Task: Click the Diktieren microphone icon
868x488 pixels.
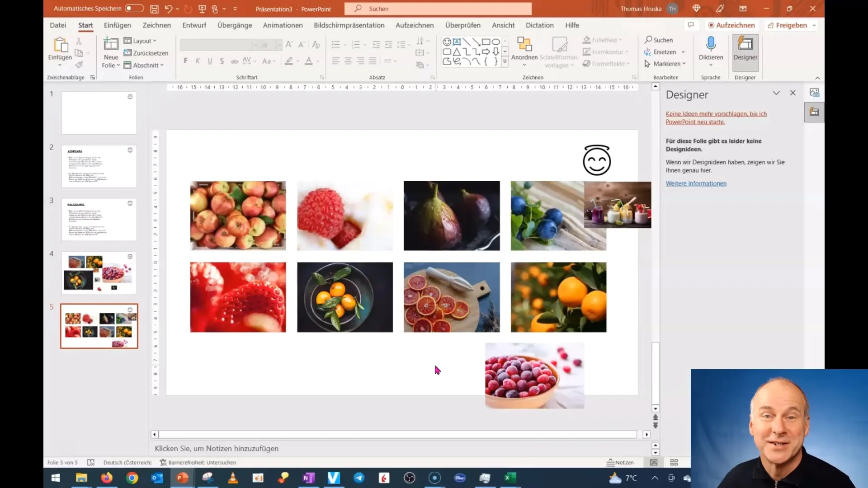Action: coord(711,44)
